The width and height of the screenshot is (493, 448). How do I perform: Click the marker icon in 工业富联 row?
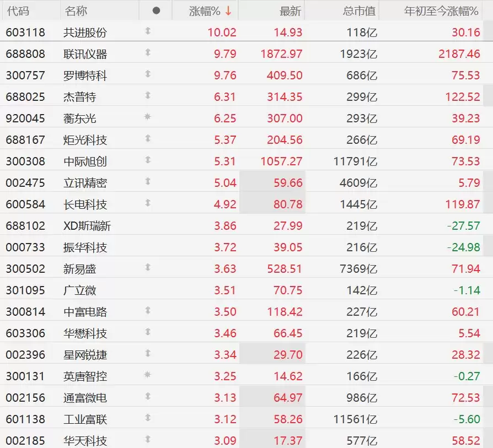click(x=148, y=418)
